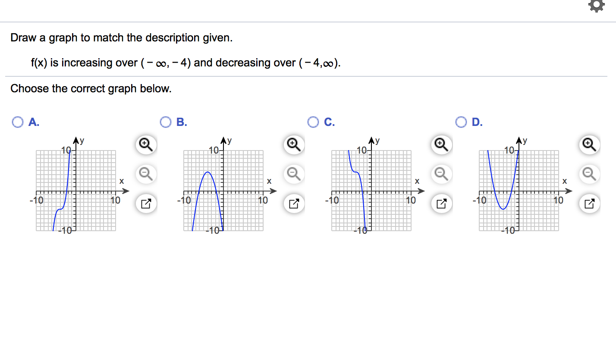Select answer choice A
This screenshot has height=364, width=616.
point(17,122)
